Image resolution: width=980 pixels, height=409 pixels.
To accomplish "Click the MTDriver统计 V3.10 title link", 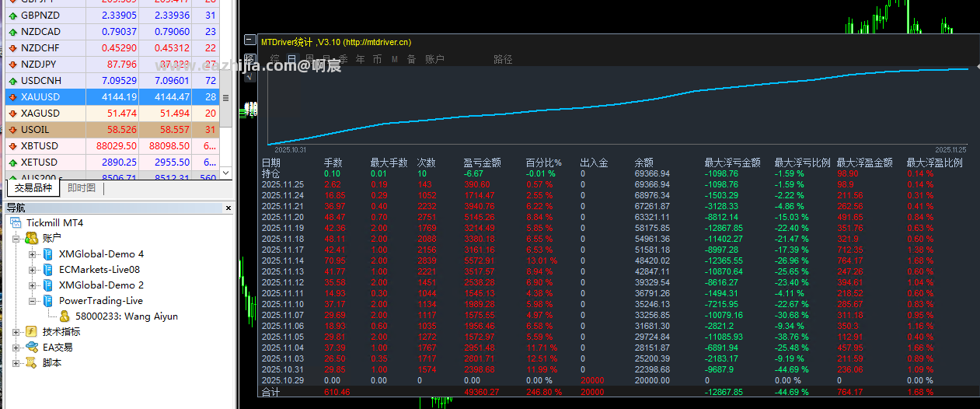I will (x=337, y=42).
